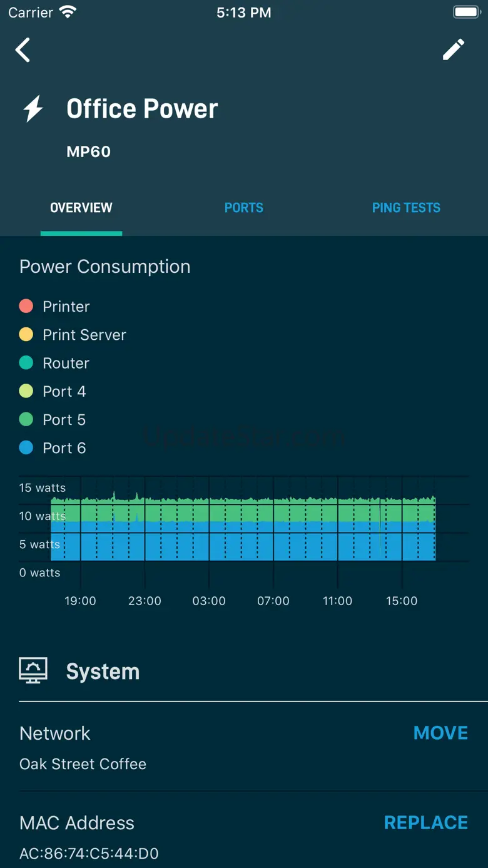Image resolution: width=488 pixels, height=868 pixels.
Task: Tap the battery status icon
Action: pos(465,13)
